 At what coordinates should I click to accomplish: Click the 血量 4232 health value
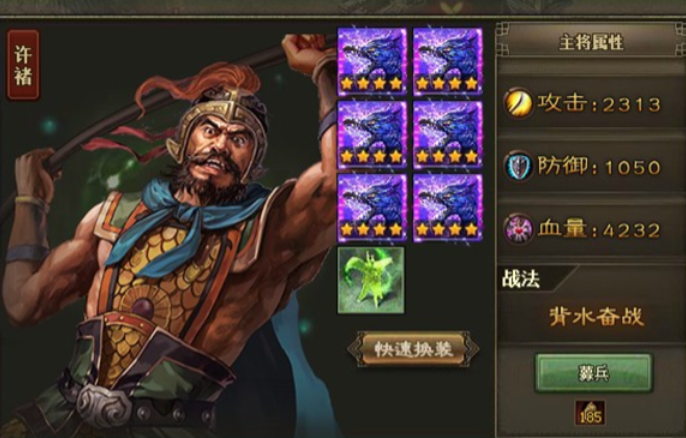(x=599, y=230)
